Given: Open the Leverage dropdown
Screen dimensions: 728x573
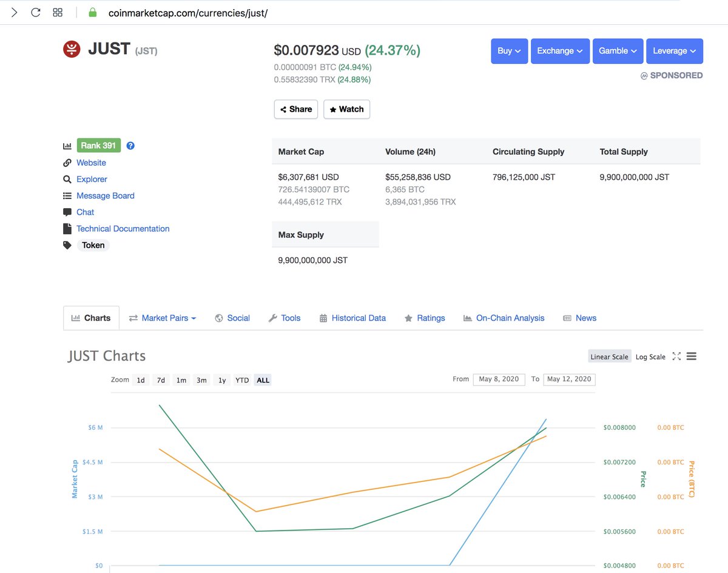Looking at the screenshot, I should [675, 51].
